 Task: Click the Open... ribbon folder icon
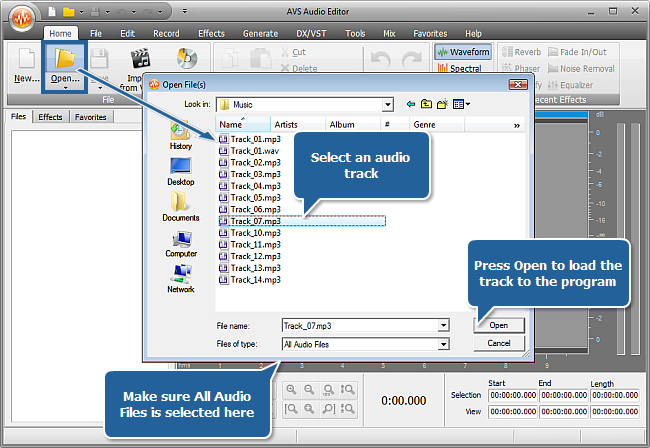(x=65, y=58)
